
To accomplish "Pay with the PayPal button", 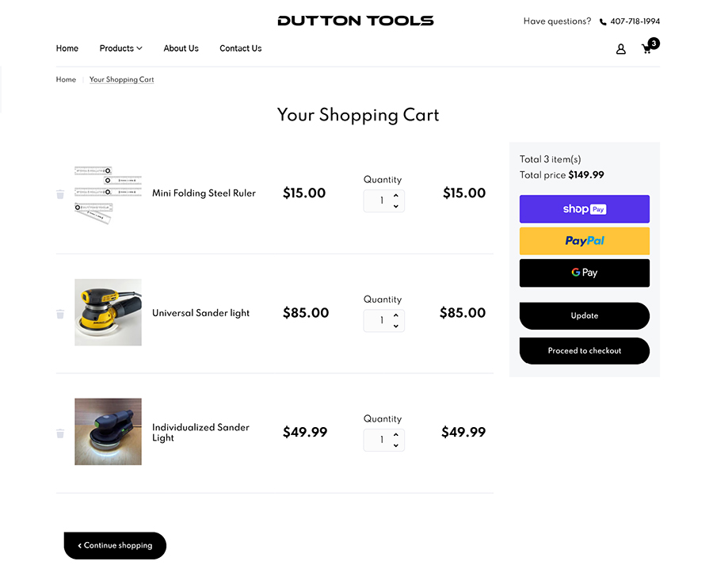I will coord(584,241).
